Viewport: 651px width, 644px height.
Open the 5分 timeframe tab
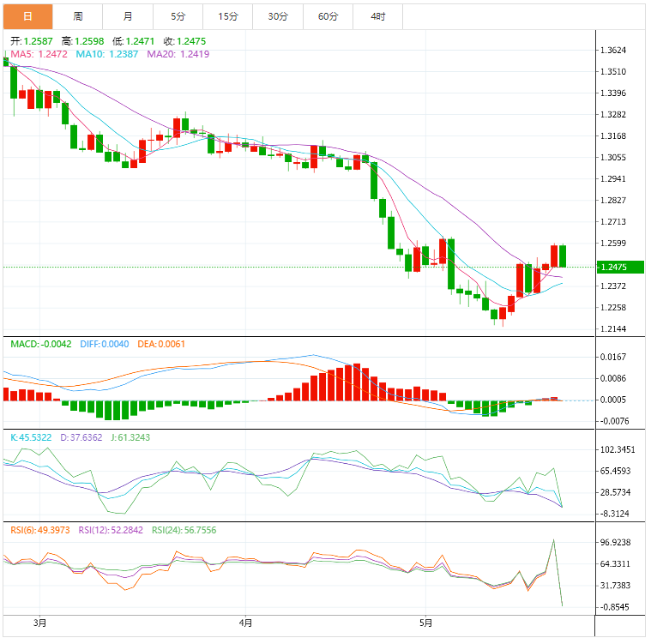point(178,16)
